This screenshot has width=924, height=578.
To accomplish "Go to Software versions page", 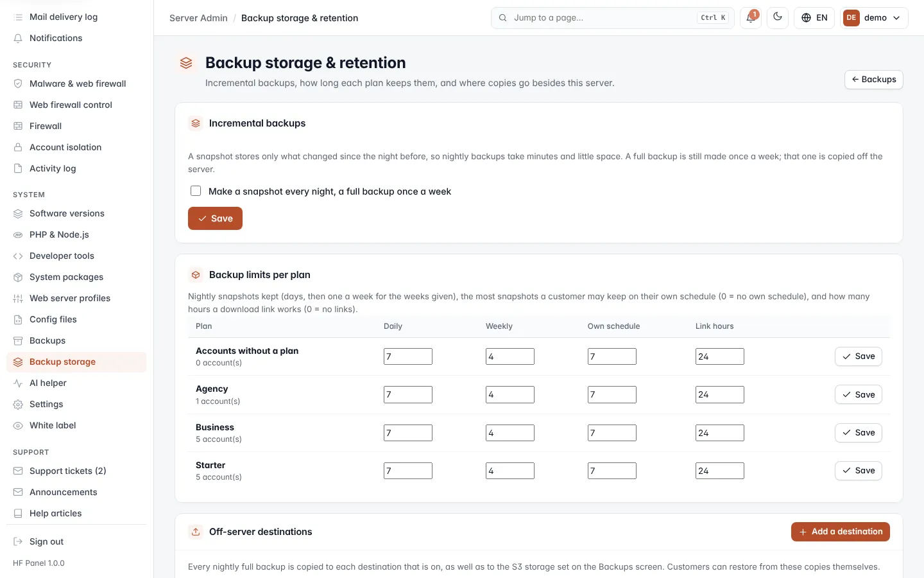I will pos(76,213).
